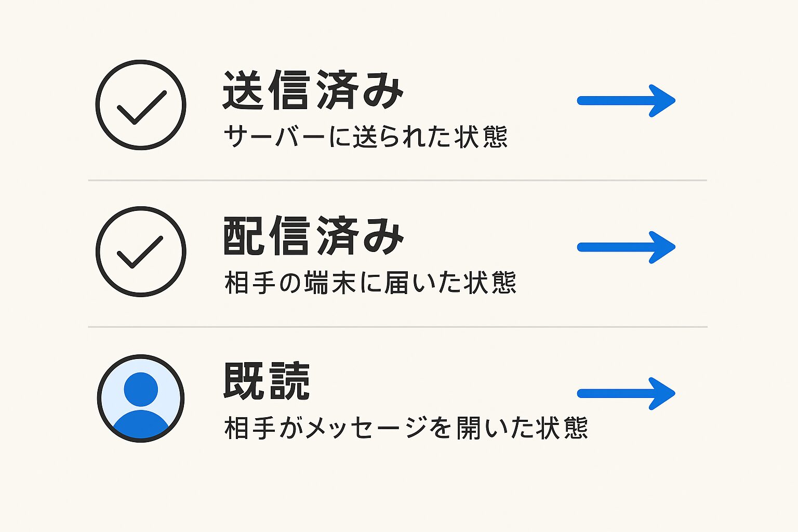Click the description 相手がメッセージを開いた状態
This screenshot has width=798, height=532.
pyautogui.click(x=406, y=429)
